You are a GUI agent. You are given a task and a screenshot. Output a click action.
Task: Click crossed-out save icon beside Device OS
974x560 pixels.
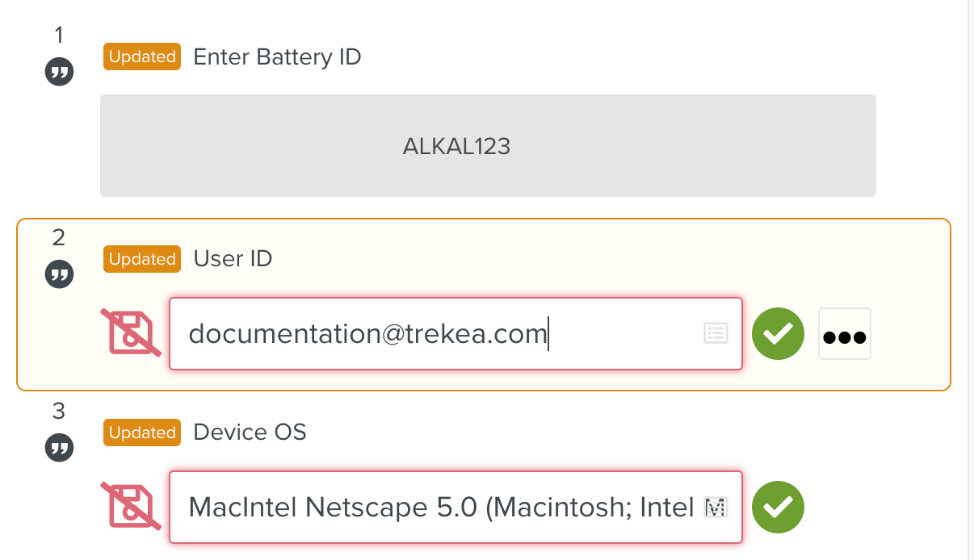(x=131, y=507)
